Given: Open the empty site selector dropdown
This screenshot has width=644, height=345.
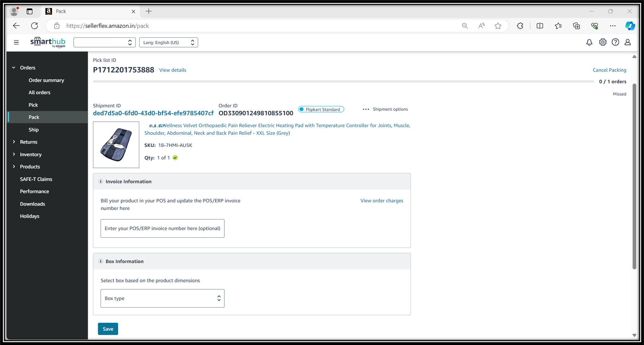Looking at the screenshot, I should click(104, 42).
